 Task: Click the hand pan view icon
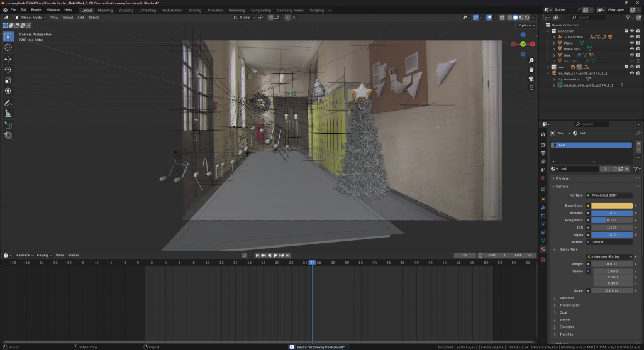click(x=531, y=70)
